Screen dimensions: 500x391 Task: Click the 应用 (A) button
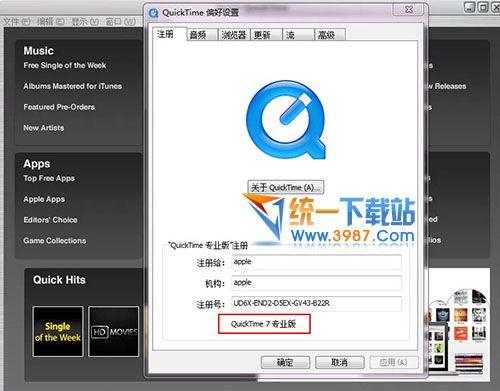pyautogui.click(x=394, y=362)
